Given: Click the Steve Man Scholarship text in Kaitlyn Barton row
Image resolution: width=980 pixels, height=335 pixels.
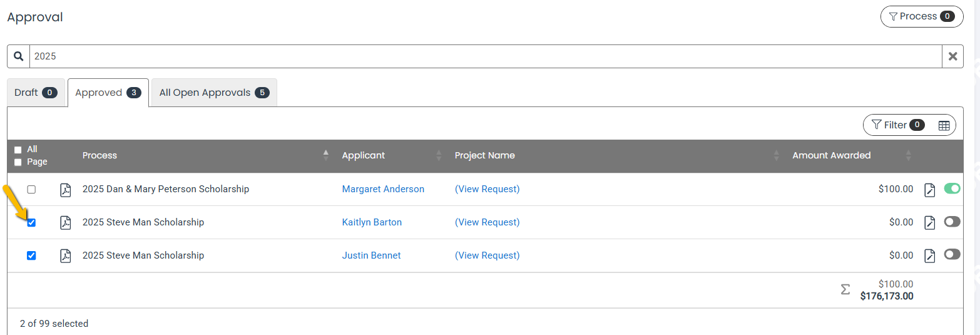Looking at the screenshot, I should 143,222.
